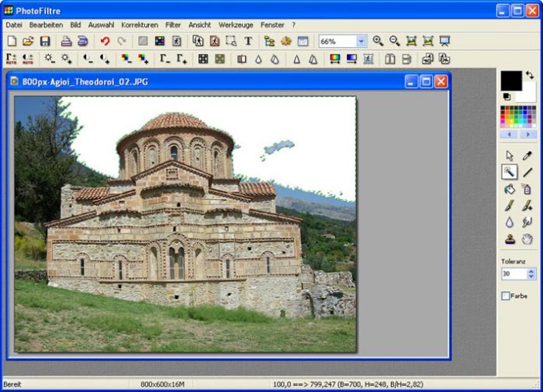Increase brightness with the sun plus icon

(67, 59)
